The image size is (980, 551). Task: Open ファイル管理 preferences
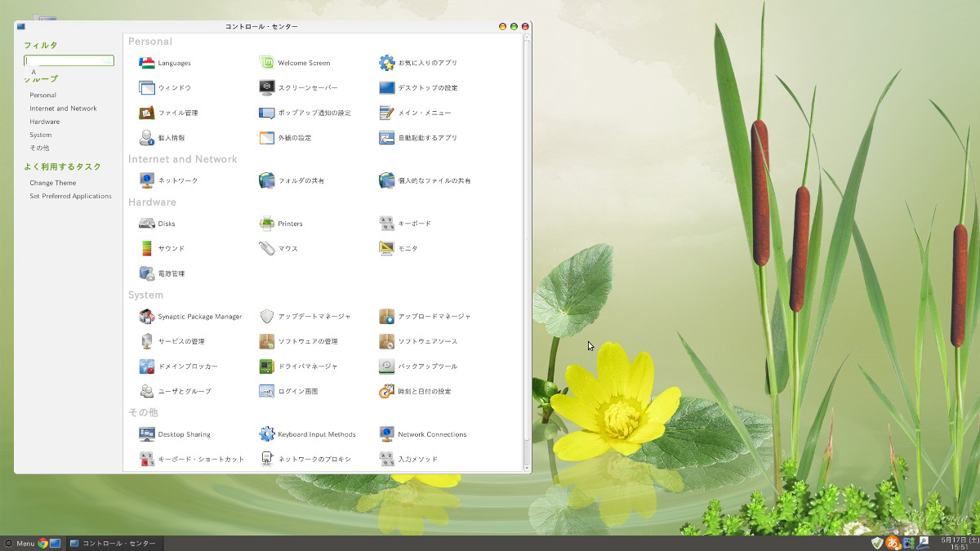[x=168, y=113]
